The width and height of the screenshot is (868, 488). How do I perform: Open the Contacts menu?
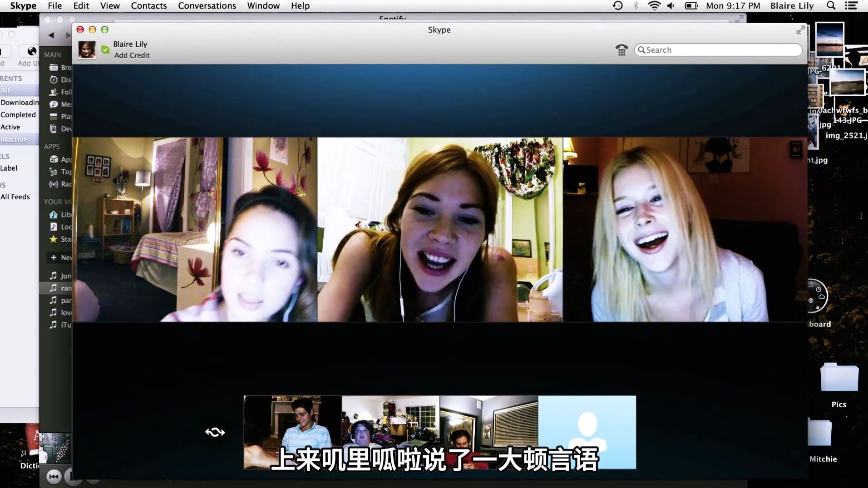click(149, 6)
